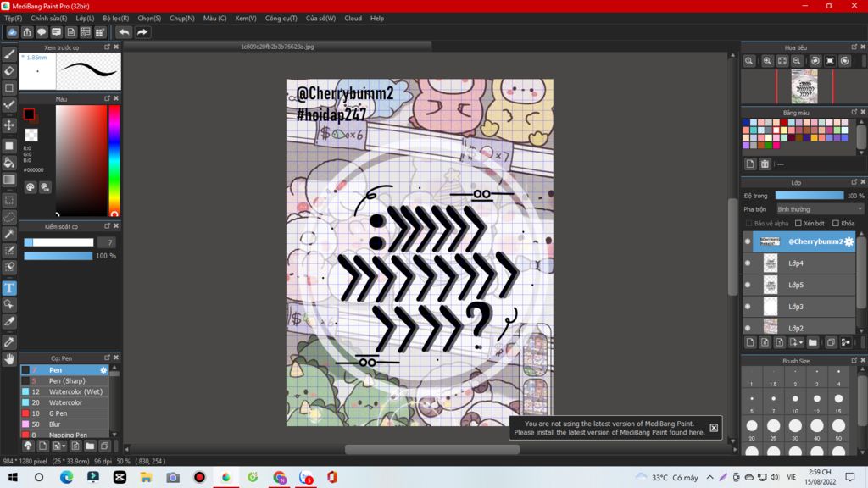Click the brush size slider

point(58,242)
